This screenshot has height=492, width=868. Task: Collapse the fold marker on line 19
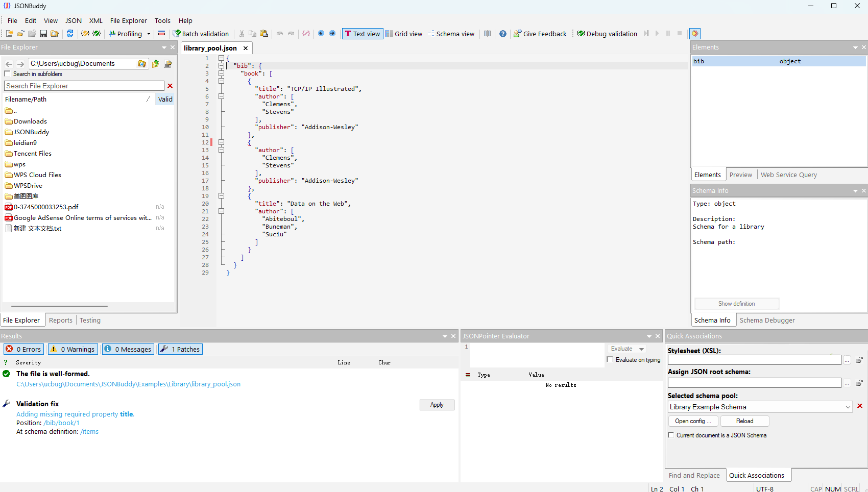[222, 196]
